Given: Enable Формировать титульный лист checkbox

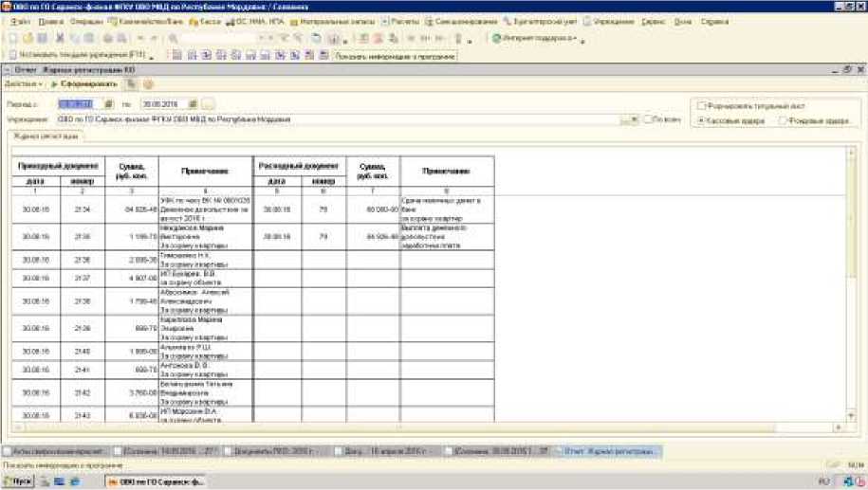Looking at the screenshot, I should tap(701, 105).
